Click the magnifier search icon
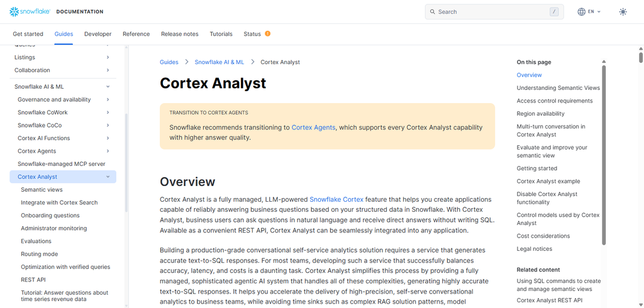 point(433,12)
